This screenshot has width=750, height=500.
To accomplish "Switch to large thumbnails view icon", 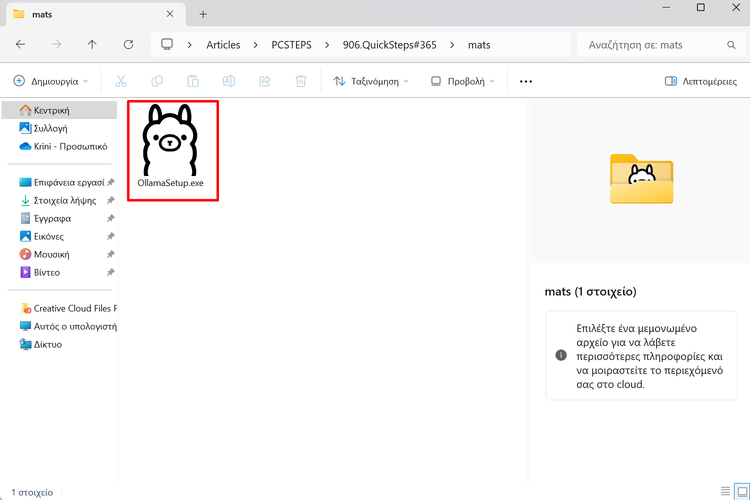I will click(742, 491).
